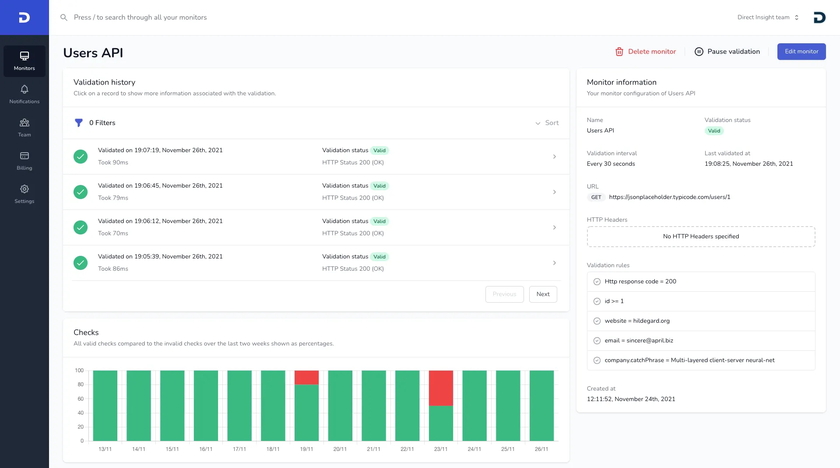Viewport: 840px width, 468px height.
Task: Open Settings via the gear icon
Action: (24, 189)
